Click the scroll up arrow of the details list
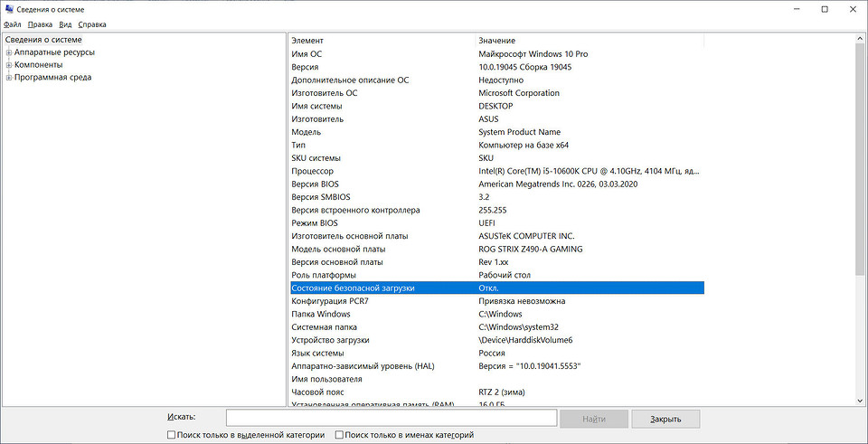The image size is (868, 444). 859,41
